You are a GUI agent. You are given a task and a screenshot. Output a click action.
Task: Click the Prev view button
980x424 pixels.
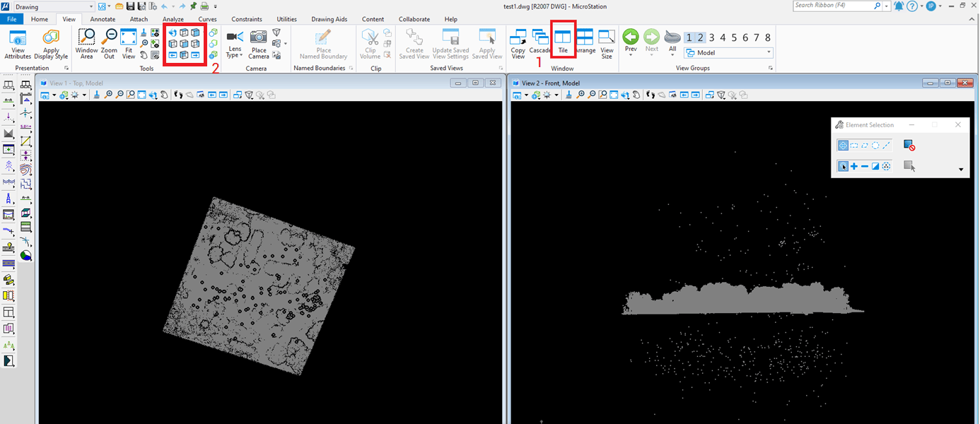pyautogui.click(x=631, y=41)
